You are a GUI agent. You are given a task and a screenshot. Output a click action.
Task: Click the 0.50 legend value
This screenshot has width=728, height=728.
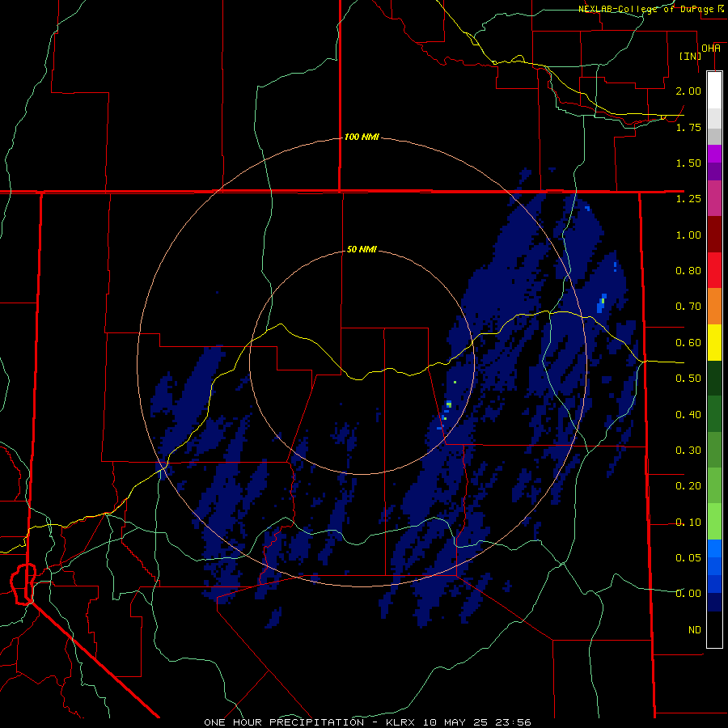tap(688, 379)
